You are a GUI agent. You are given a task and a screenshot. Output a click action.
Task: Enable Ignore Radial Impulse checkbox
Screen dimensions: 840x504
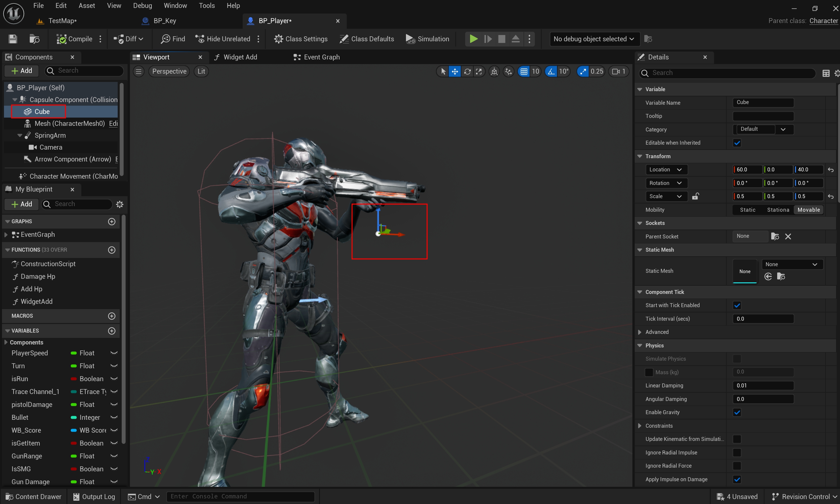pyautogui.click(x=737, y=452)
